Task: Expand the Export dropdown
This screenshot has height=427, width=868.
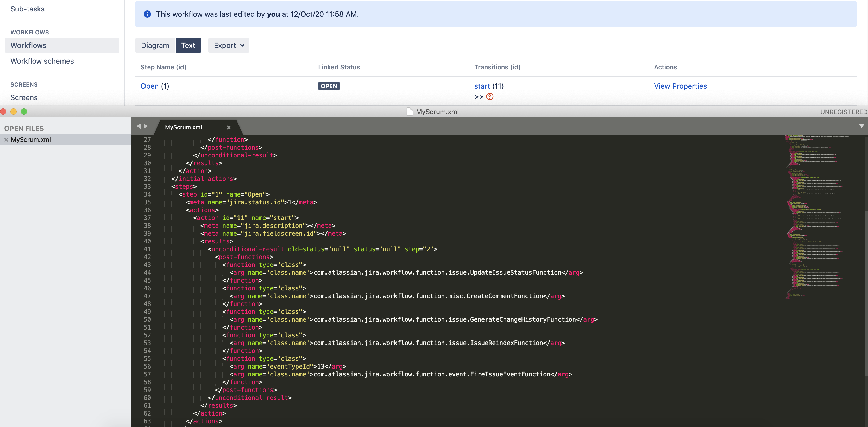Action: click(229, 46)
